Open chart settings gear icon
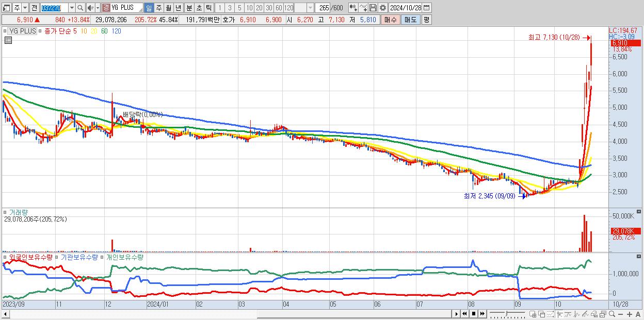This screenshot has width=644, height=320. (382, 8)
